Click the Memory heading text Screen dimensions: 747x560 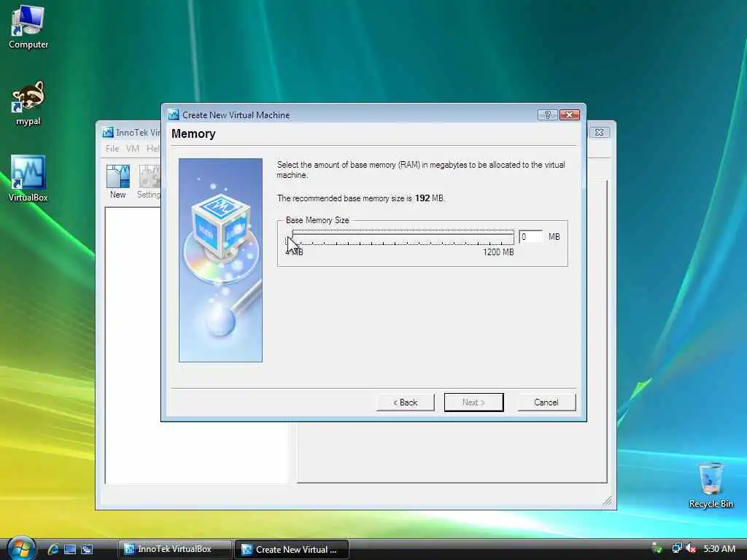click(x=193, y=134)
